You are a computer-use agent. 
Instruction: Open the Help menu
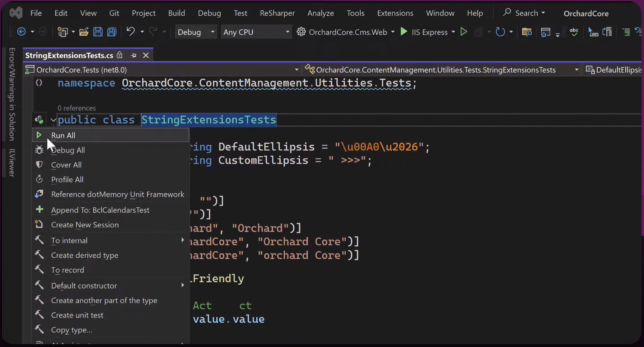coord(475,13)
